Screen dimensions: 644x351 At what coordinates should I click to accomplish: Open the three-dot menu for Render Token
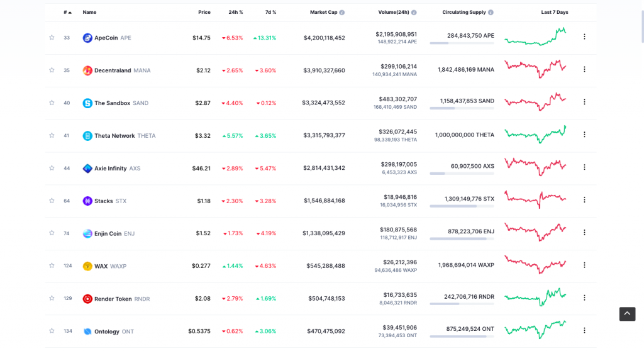584,298
